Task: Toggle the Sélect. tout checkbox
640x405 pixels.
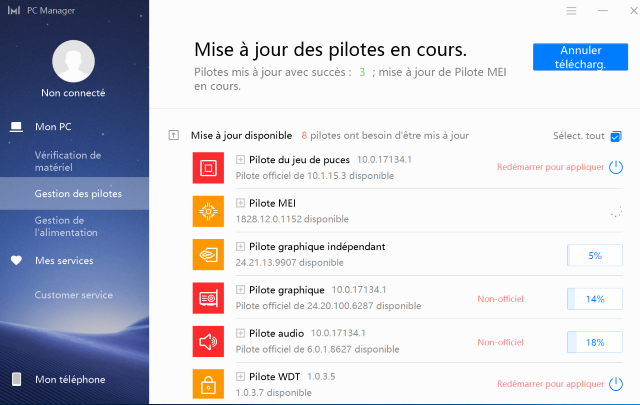Action: click(616, 136)
